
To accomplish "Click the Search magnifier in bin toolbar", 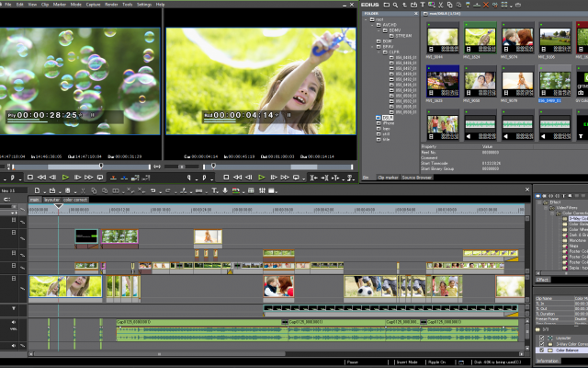I will [x=395, y=5].
